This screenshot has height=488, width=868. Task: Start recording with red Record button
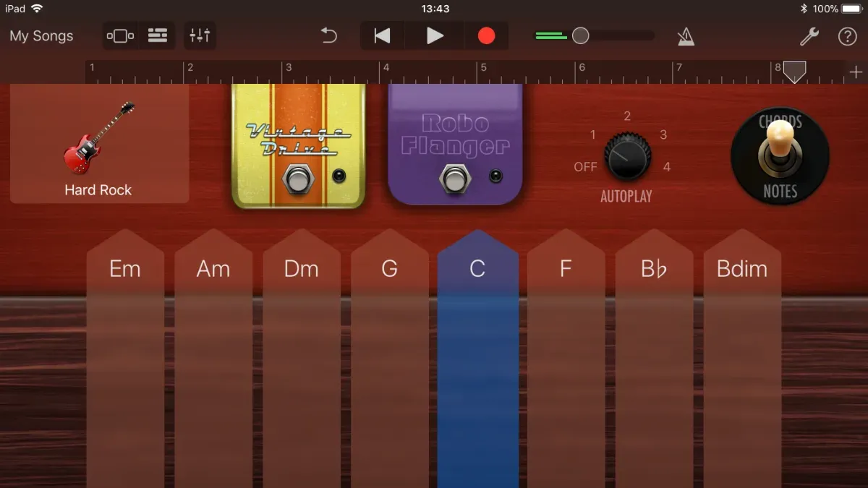point(487,35)
